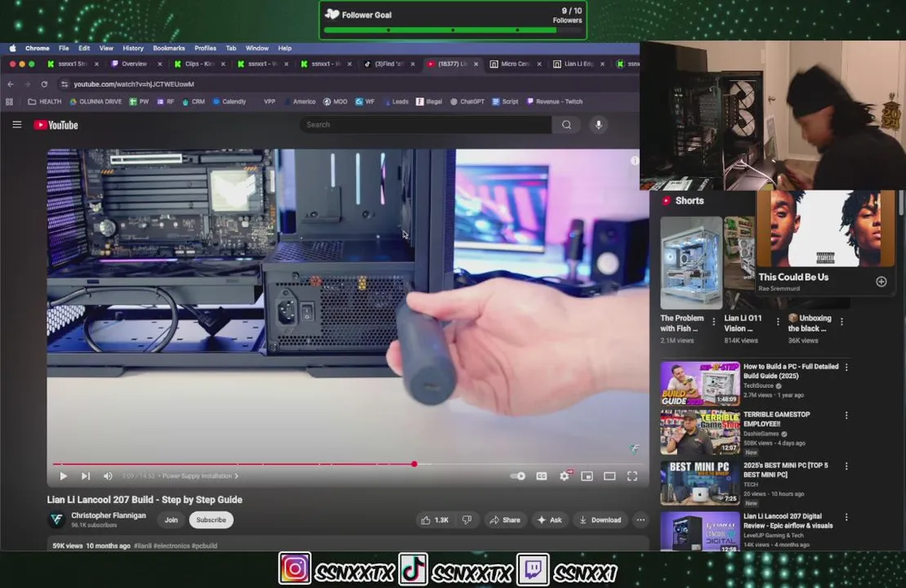Open the Calendly bookmark

[x=230, y=101]
